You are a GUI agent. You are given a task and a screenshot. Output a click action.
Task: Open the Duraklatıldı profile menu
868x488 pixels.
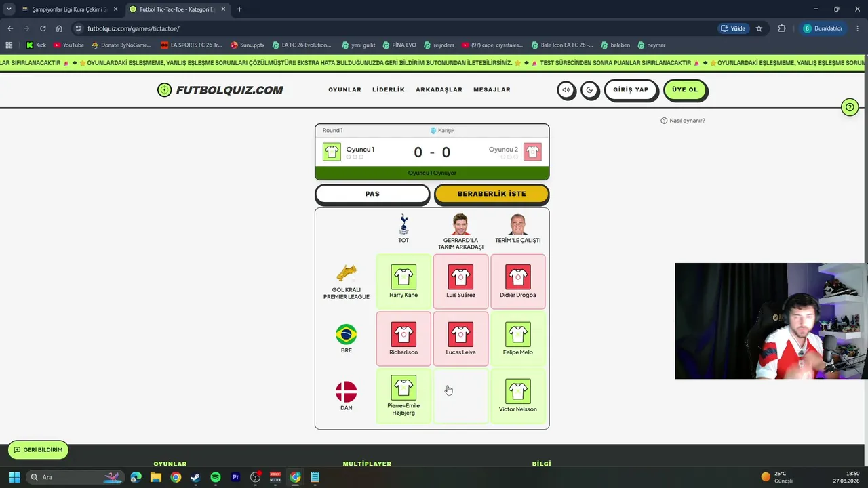point(823,28)
